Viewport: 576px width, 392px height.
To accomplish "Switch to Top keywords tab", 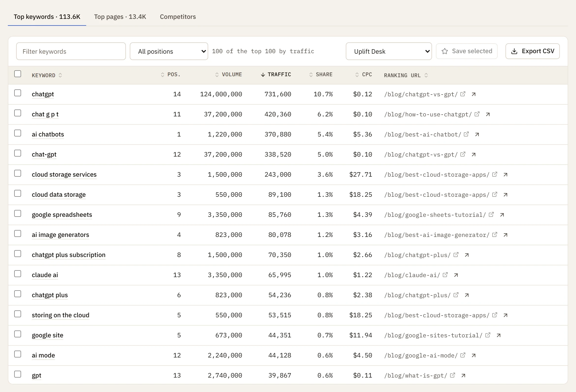I will click(47, 17).
